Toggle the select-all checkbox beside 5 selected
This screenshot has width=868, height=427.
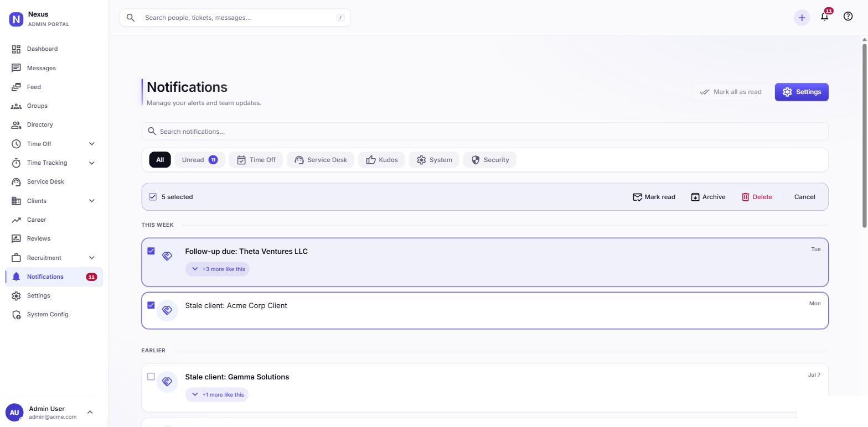pyautogui.click(x=153, y=197)
